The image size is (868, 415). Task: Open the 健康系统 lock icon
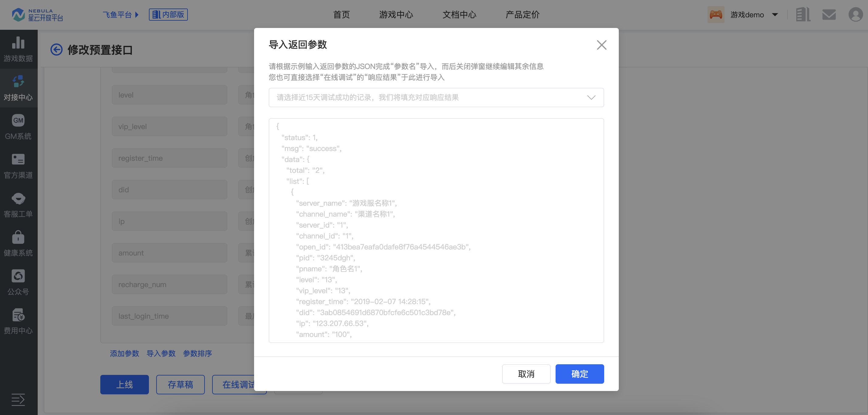(x=18, y=237)
